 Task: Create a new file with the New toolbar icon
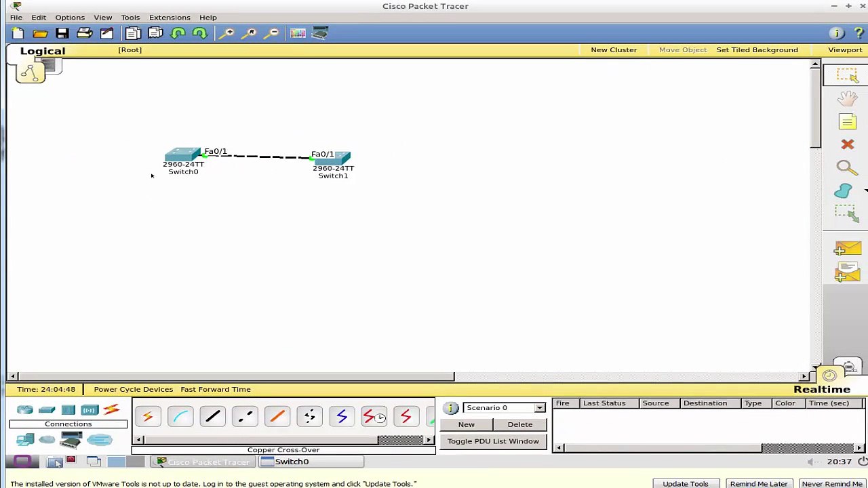(18, 33)
